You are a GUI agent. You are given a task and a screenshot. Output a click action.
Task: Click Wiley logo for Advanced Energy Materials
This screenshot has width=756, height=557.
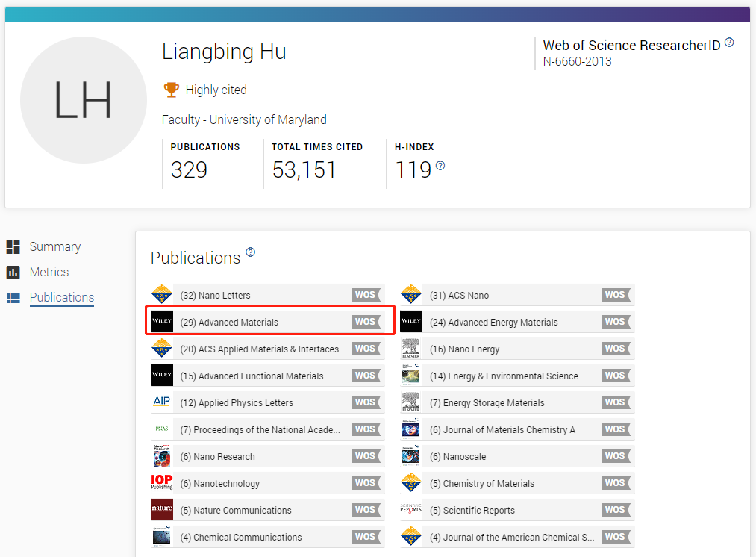click(x=411, y=322)
